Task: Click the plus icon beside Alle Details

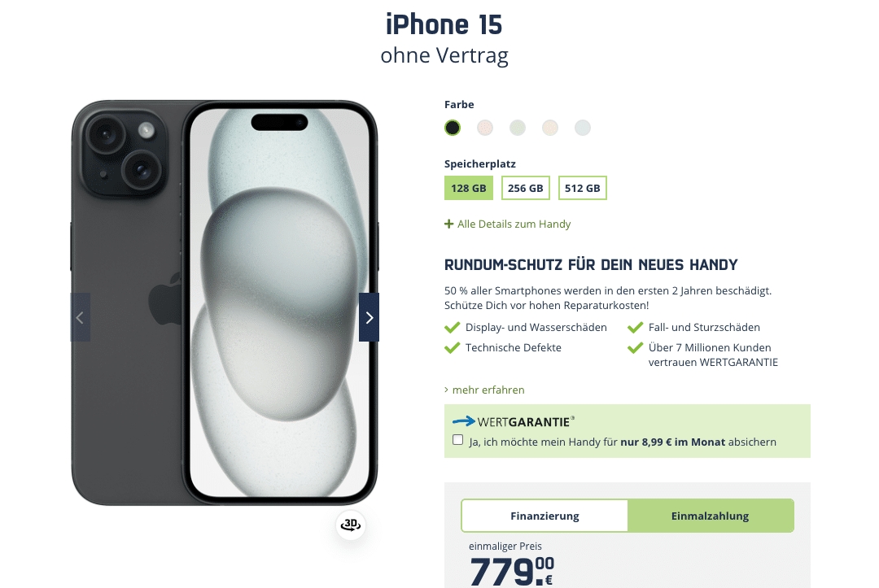Action: click(x=448, y=224)
